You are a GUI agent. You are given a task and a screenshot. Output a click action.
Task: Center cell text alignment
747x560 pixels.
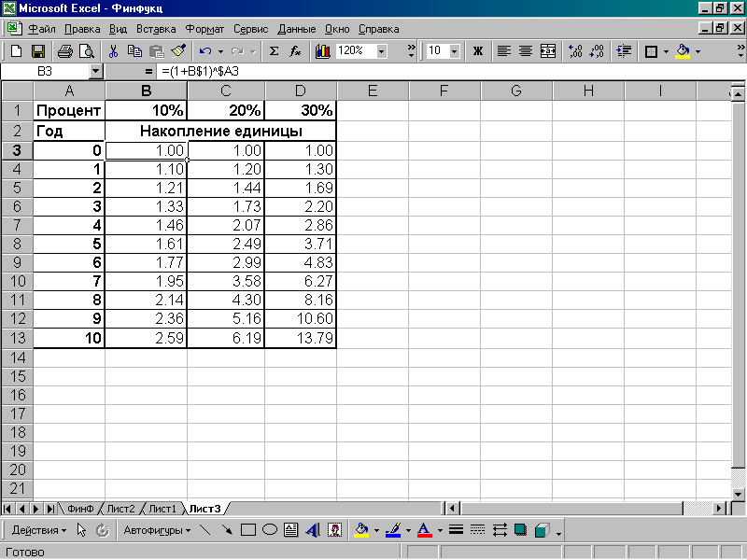(526, 51)
